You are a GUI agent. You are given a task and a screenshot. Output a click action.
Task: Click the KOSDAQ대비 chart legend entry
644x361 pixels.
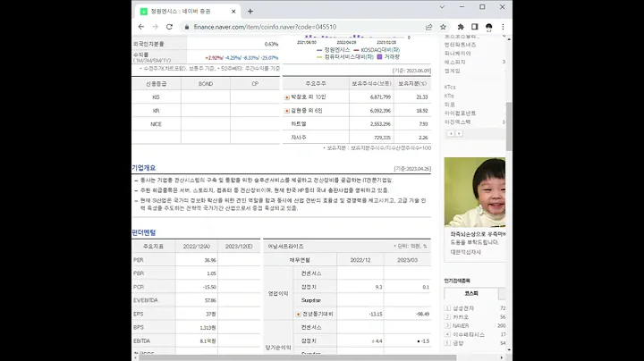click(x=377, y=50)
